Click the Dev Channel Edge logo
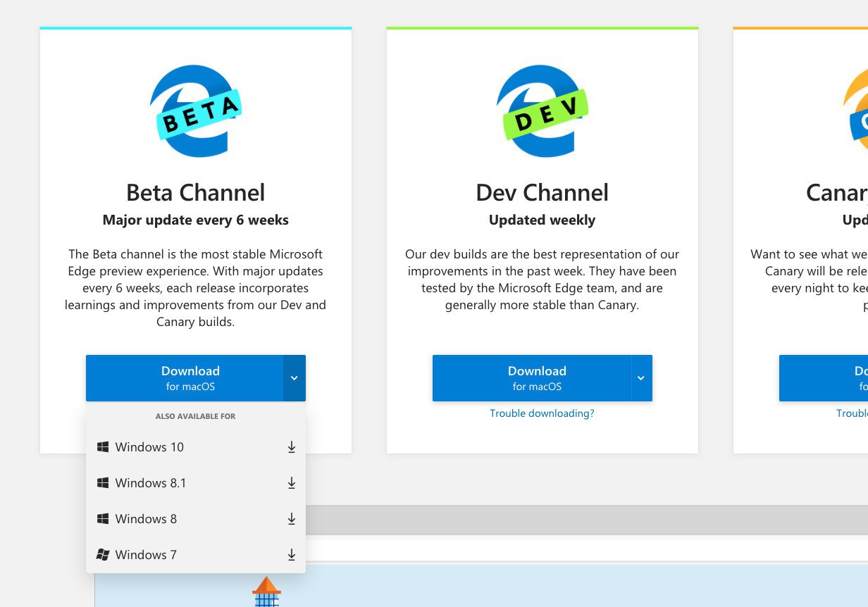The image size is (868, 607). (x=542, y=111)
